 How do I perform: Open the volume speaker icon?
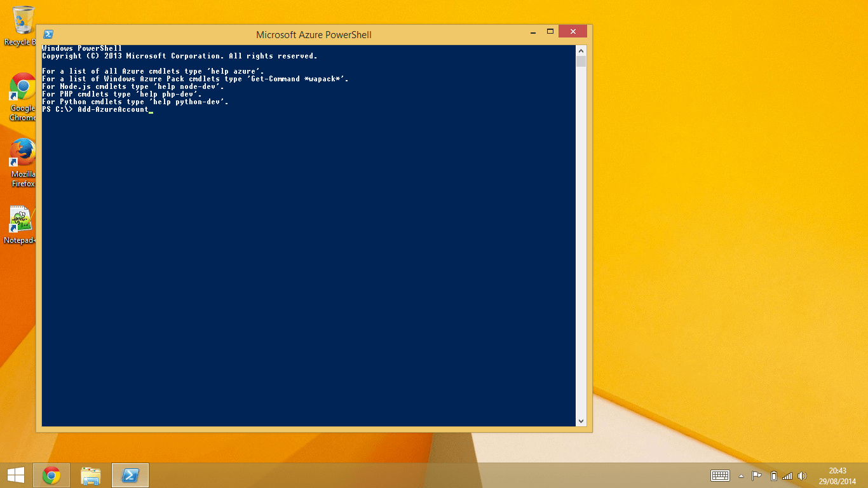pyautogui.click(x=802, y=476)
